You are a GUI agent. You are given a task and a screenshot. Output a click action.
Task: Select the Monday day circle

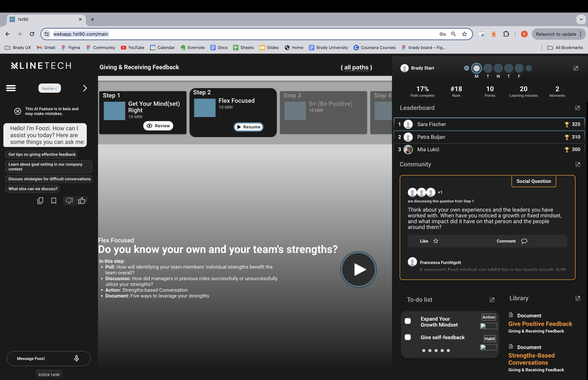[477, 68]
